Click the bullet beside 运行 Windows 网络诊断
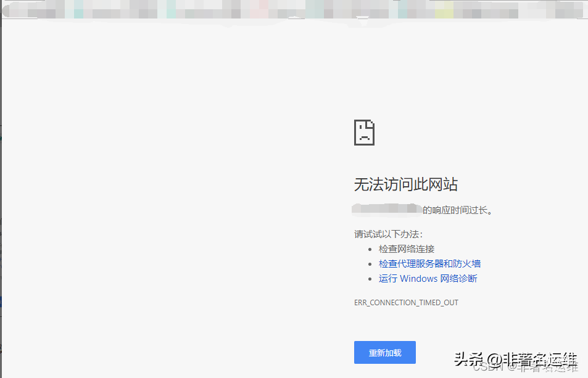The width and height of the screenshot is (588, 378). [x=371, y=278]
